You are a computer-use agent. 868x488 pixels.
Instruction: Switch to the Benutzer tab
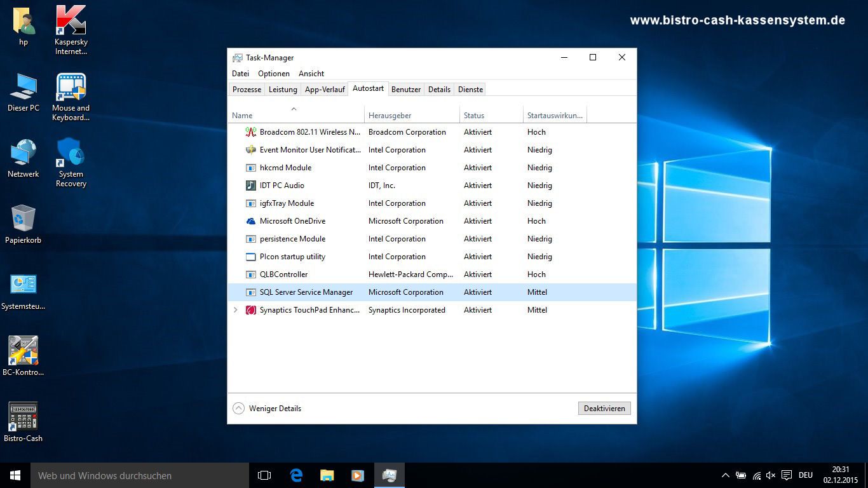[x=406, y=90]
